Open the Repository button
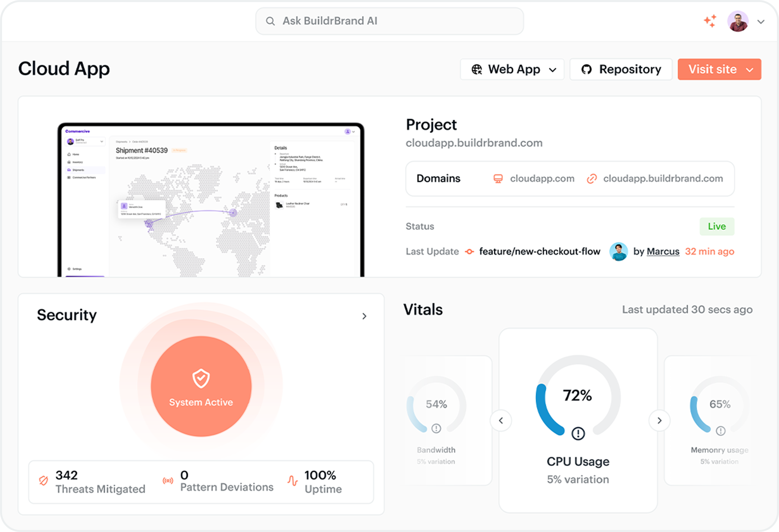Screen dimensions: 779x532 pyautogui.click(x=621, y=69)
